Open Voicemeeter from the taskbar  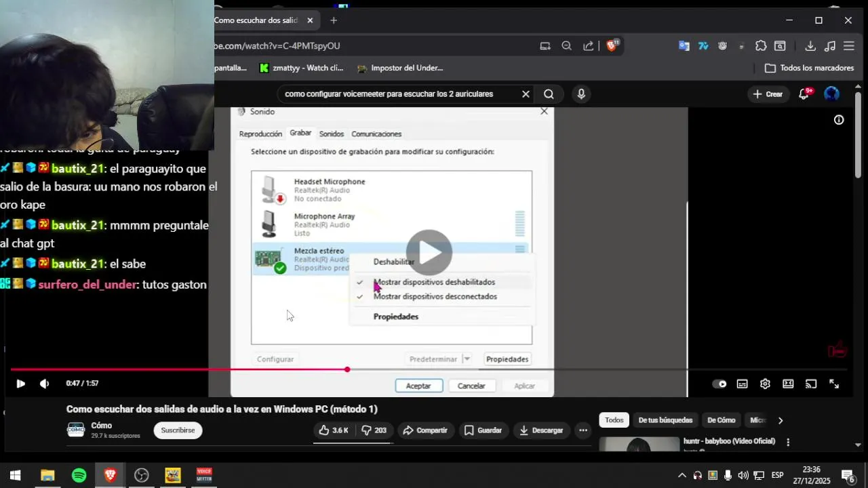[x=204, y=475]
